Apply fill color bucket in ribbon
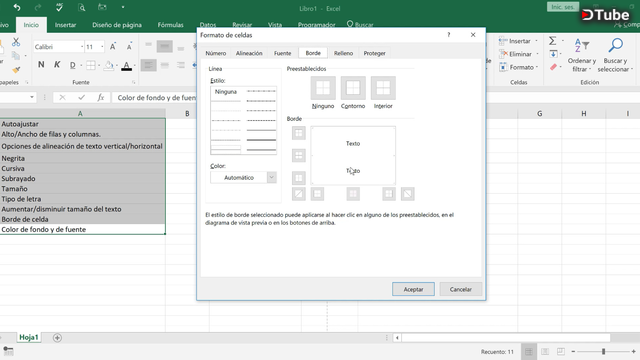 click(109, 65)
